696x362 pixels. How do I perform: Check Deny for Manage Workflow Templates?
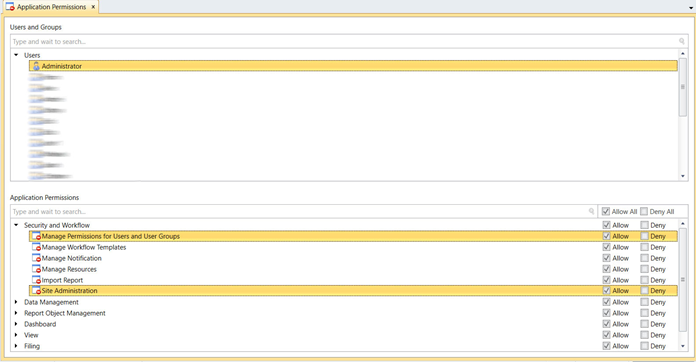[x=645, y=247]
